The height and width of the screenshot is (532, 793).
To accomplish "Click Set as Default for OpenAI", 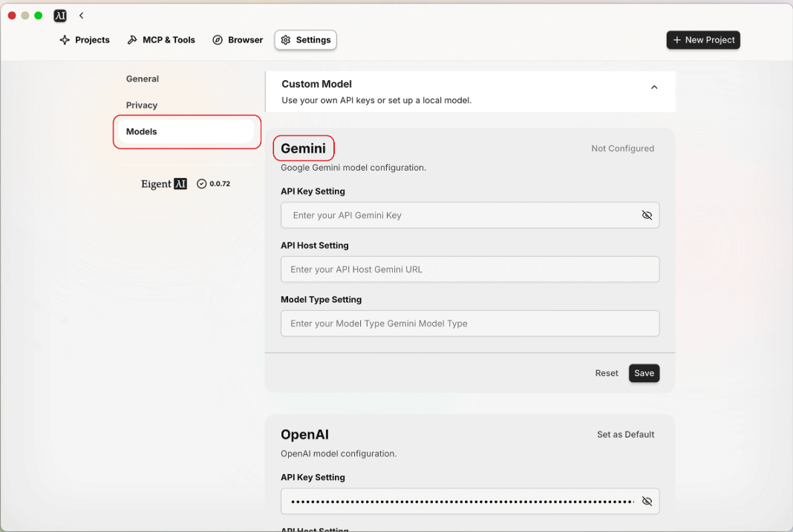I will coord(625,435).
